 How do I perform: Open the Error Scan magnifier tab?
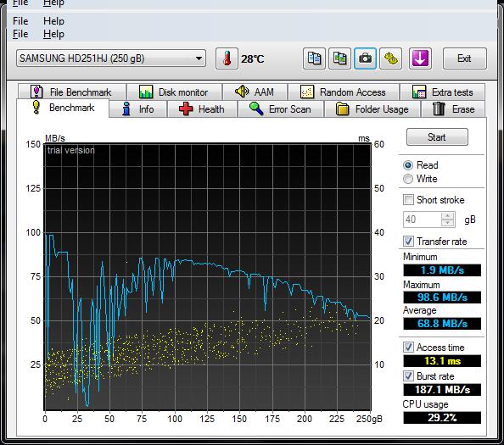pyautogui.click(x=281, y=109)
